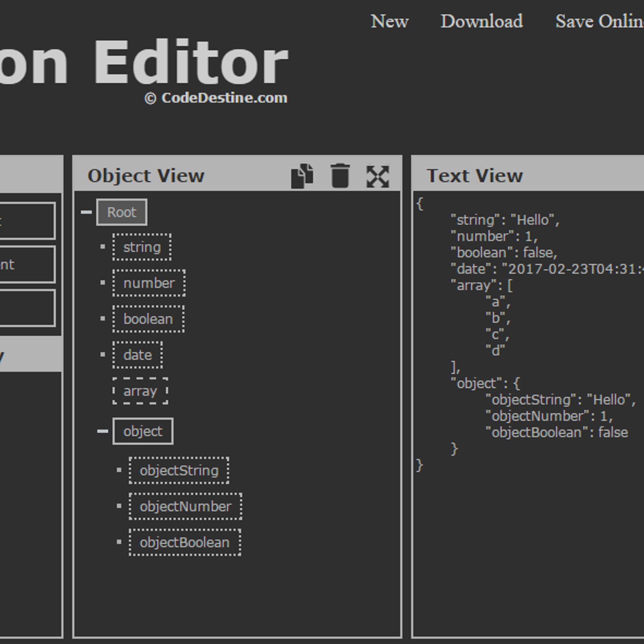The height and width of the screenshot is (644, 644).
Task: Select the objectNumber child node
Action: pyautogui.click(x=186, y=506)
